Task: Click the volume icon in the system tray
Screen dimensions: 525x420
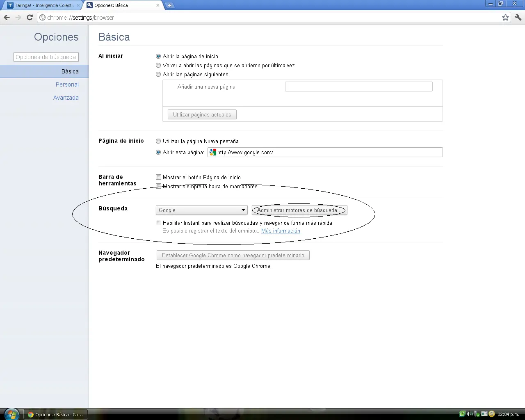Action: point(469,414)
